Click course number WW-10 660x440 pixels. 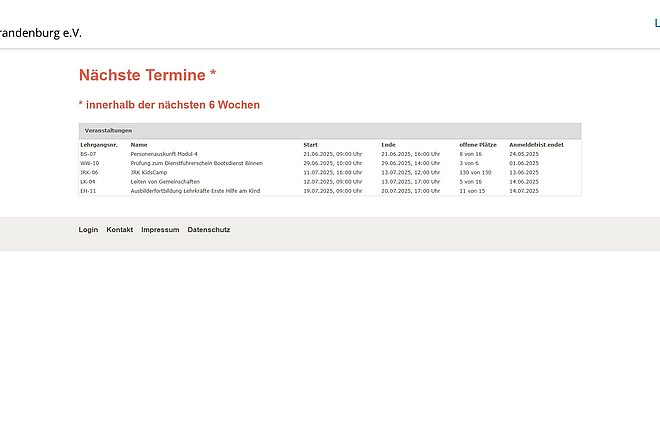tap(89, 163)
